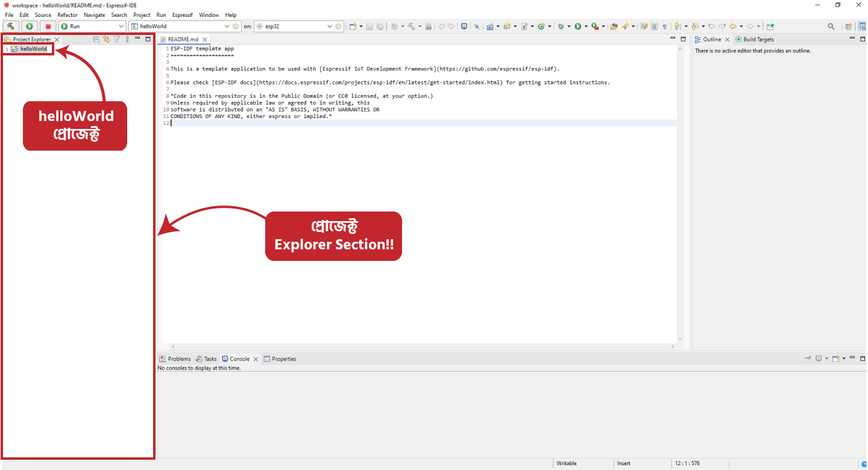Click the Display Selected Console icon
The image size is (868, 470).
point(819,359)
